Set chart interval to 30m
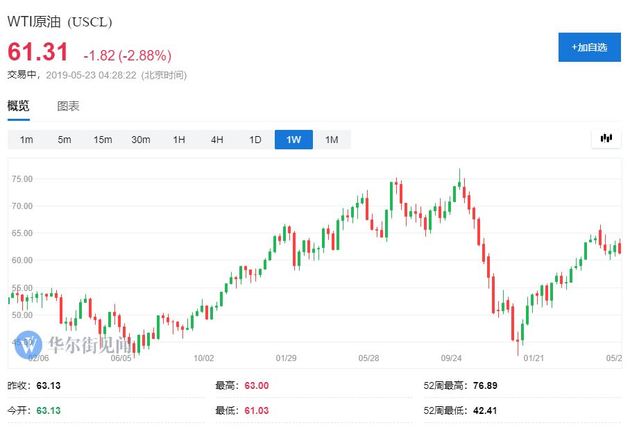630x432 pixels. point(141,139)
